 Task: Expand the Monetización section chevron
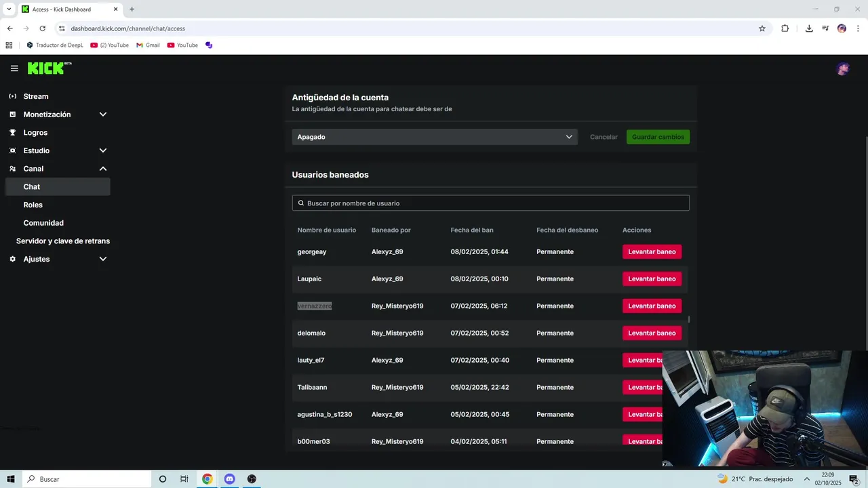pos(103,115)
